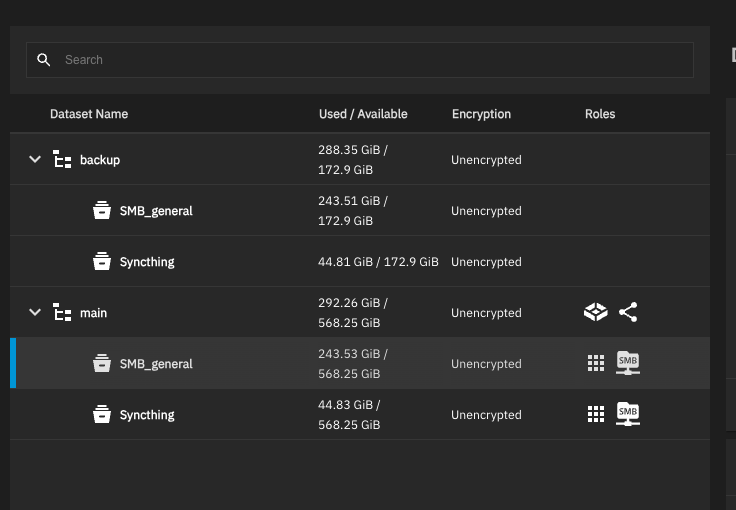The height and width of the screenshot is (510, 736).
Task: Click SMB share icon on main Syncthing
Action: point(628,414)
